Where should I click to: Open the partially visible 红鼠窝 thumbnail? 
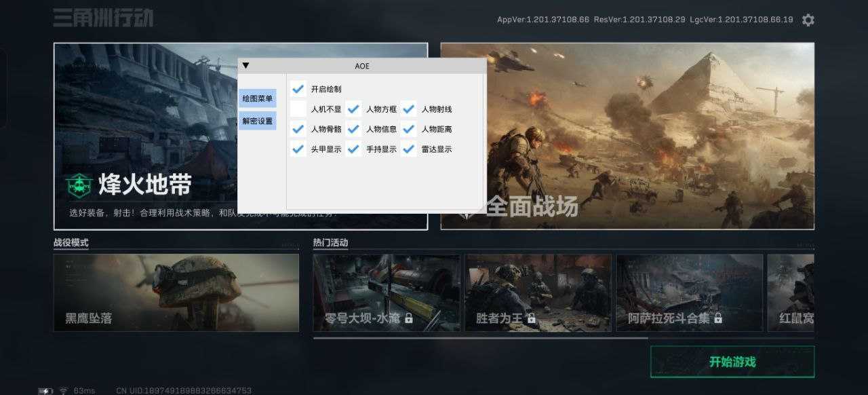coord(791,293)
